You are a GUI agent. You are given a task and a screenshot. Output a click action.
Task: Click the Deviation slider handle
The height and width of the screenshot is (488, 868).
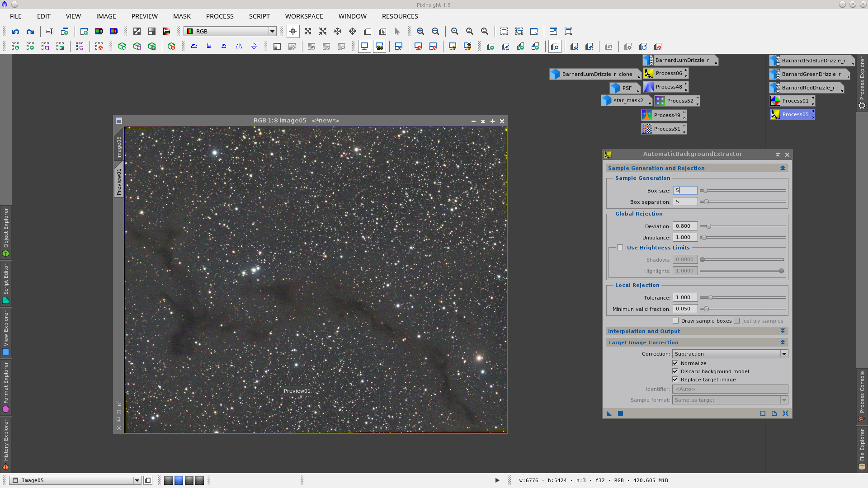pyautogui.click(x=708, y=226)
